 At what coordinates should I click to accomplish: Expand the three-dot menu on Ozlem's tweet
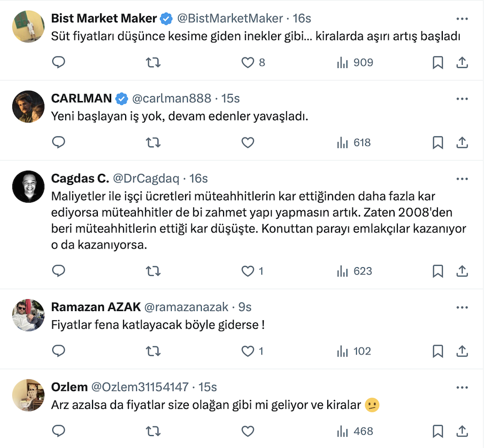click(x=462, y=387)
